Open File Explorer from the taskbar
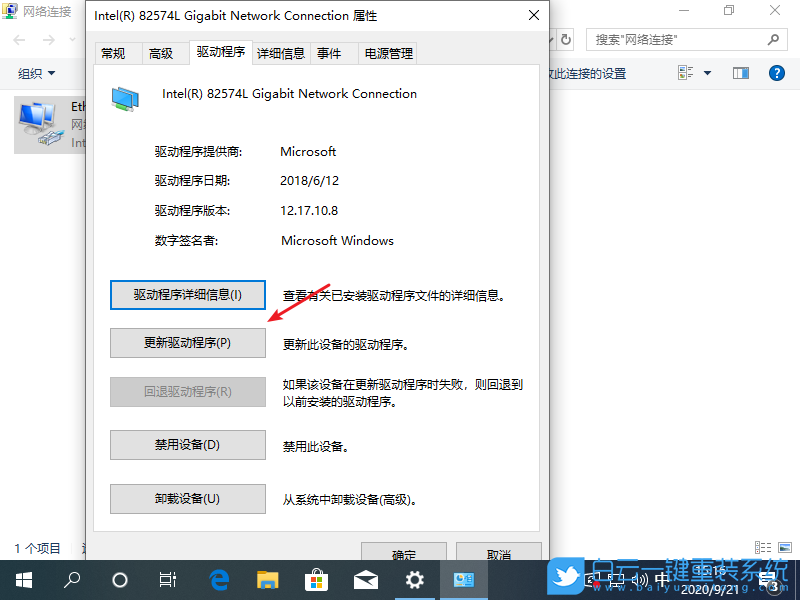800x600 pixels. 267,580
